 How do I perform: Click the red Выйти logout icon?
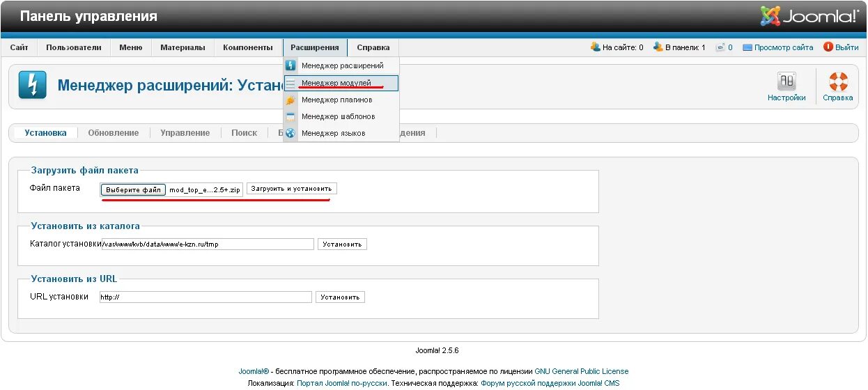pyautogui.click(x=828, y=47)
